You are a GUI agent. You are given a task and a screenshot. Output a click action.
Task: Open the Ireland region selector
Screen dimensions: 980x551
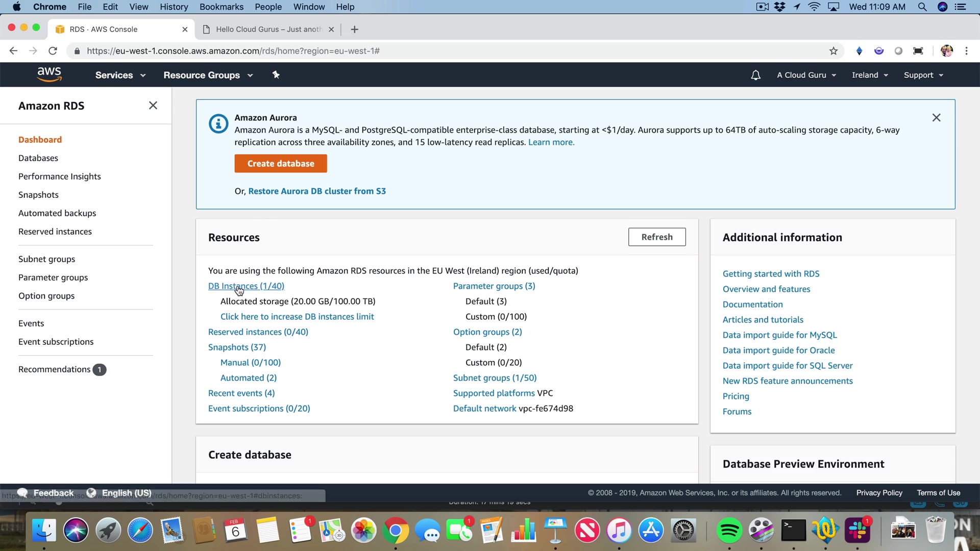click(870, 75)
